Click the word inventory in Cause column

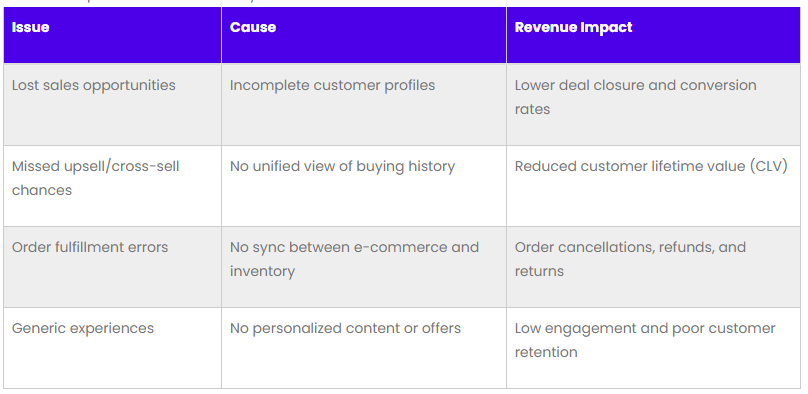(x=262, y=271)
